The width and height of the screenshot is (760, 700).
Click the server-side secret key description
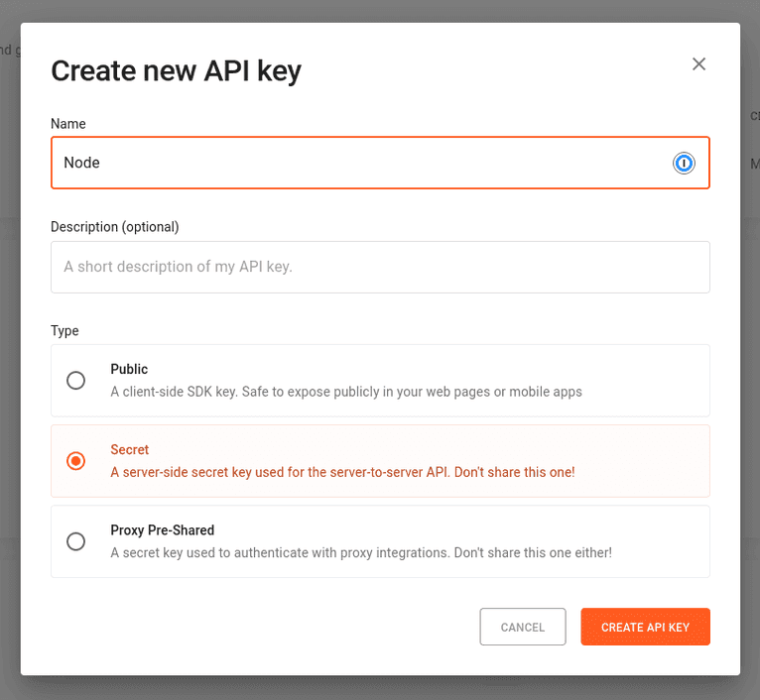point(342,472)
